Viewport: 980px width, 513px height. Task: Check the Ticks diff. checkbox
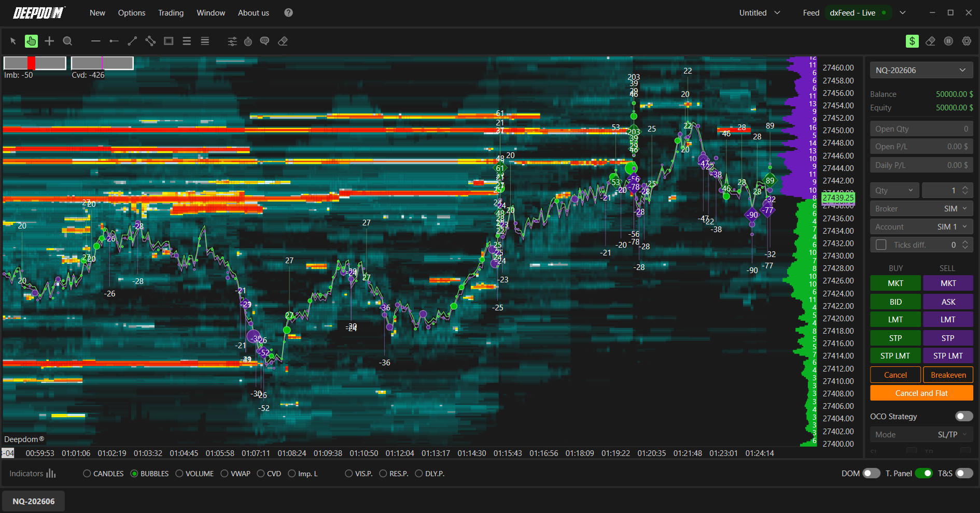[881, 245]
